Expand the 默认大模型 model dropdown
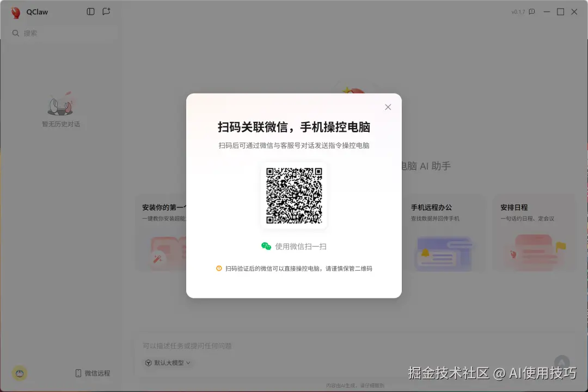Viewport: 588px width, 392px height. pos(168,363)
